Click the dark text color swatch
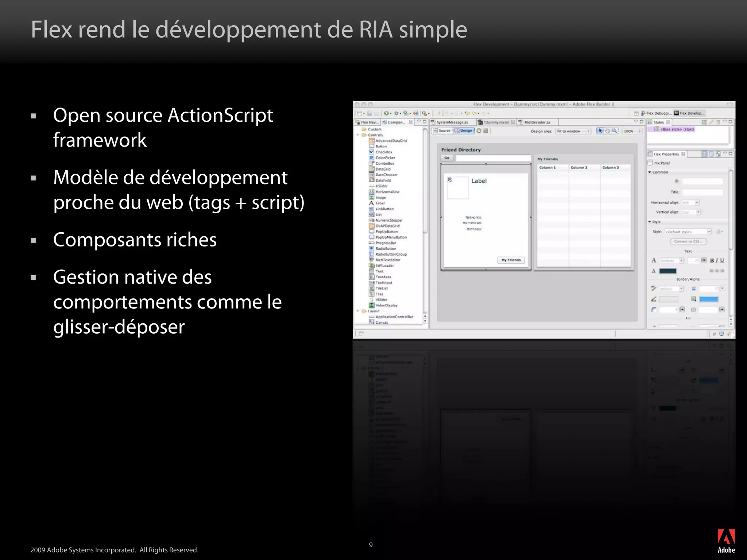 [668, 271]
